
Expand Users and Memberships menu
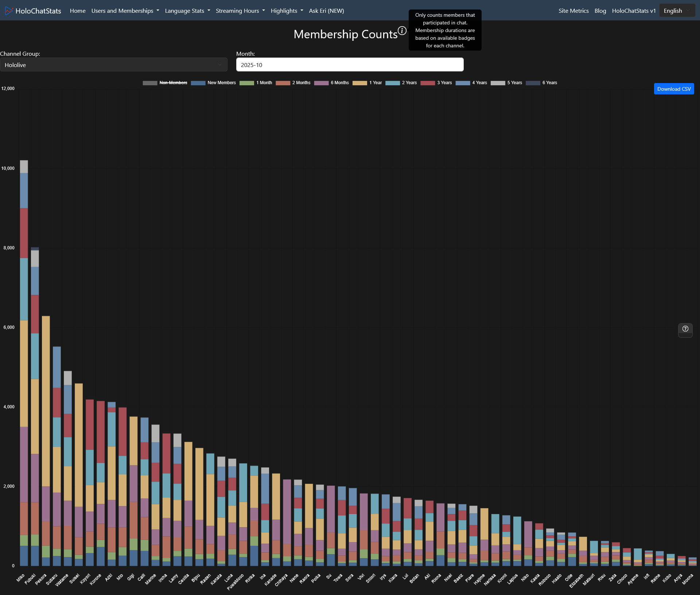[125, 11]
